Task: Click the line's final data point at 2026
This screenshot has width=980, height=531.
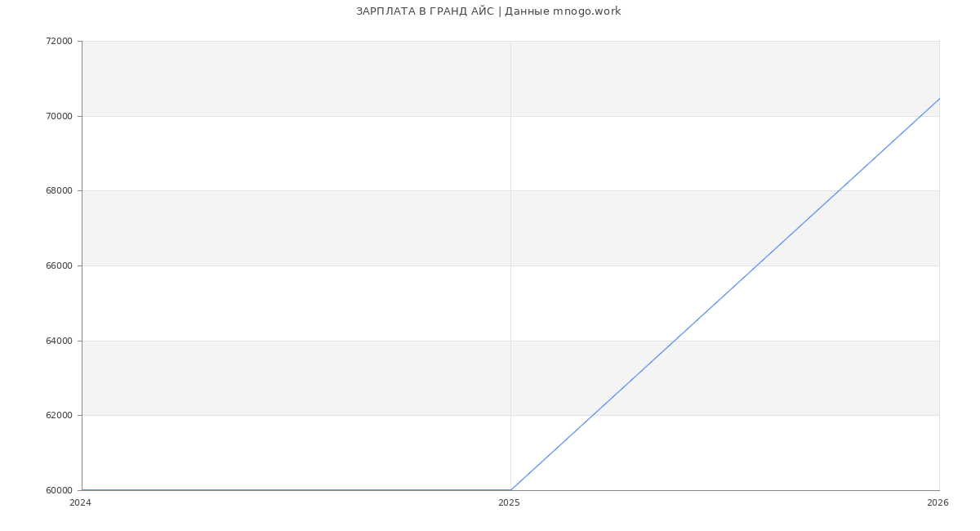Action: (939, 99)
